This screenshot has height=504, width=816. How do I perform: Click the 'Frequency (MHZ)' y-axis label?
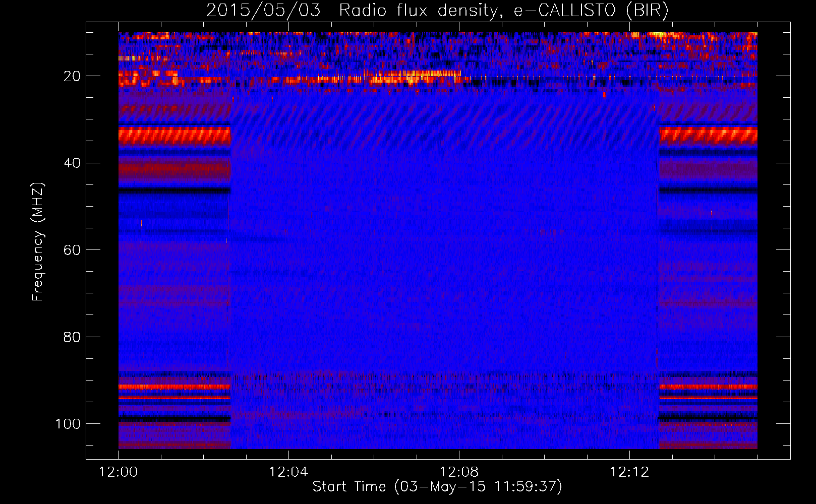38,241
